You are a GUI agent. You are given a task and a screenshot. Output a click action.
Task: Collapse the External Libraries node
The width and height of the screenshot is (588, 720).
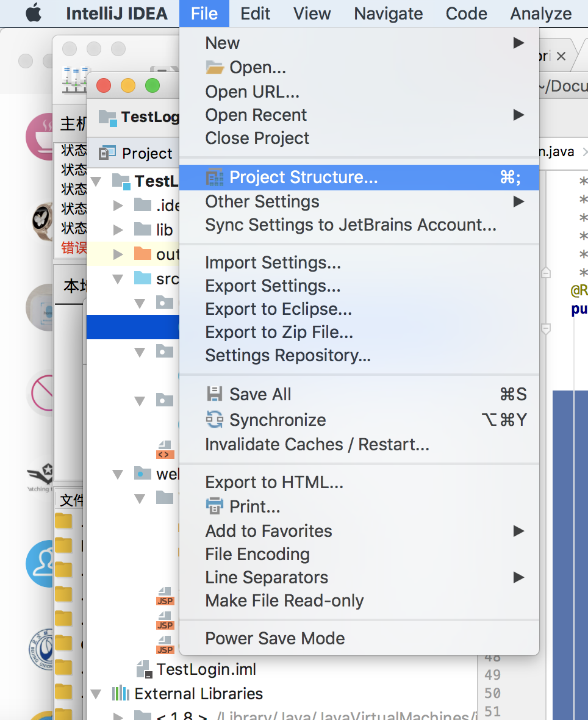(96, 694)
